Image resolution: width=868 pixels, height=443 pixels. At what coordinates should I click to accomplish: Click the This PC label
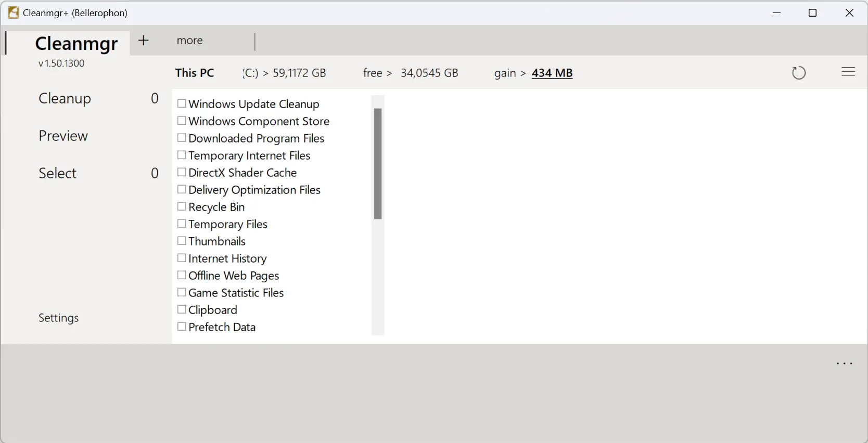point(195,73)
